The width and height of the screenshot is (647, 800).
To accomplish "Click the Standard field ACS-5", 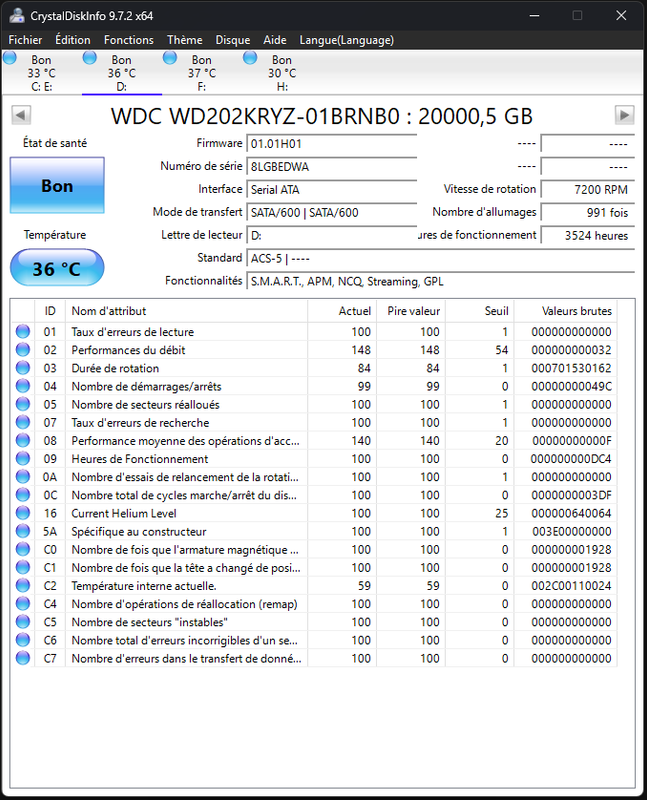I will click(x=440, y=259).
